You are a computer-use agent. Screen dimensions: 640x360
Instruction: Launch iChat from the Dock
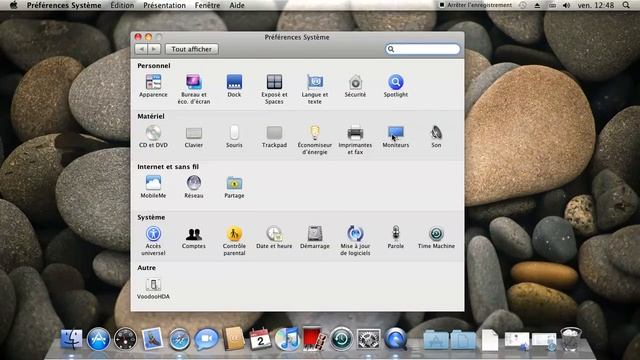tap(206, 339)
